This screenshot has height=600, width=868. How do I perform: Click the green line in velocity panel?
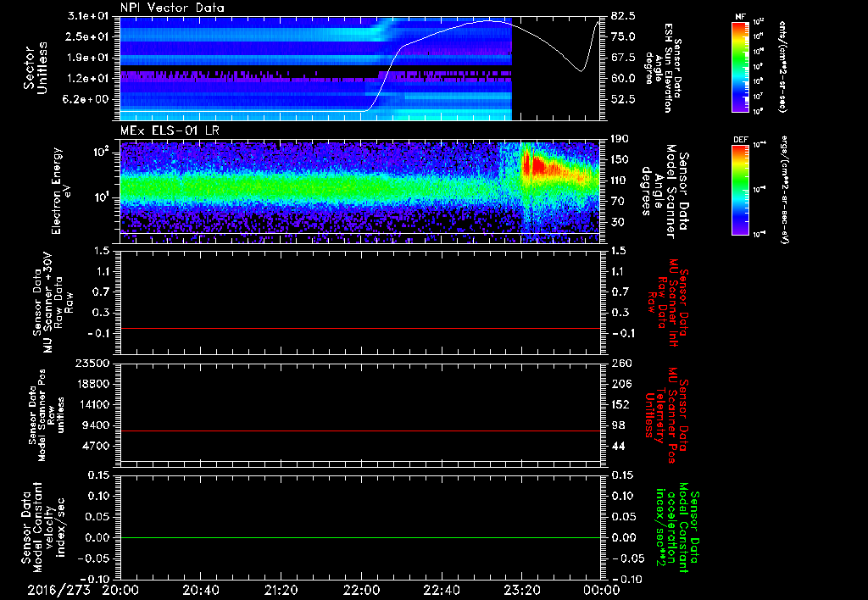click(360, 537)
